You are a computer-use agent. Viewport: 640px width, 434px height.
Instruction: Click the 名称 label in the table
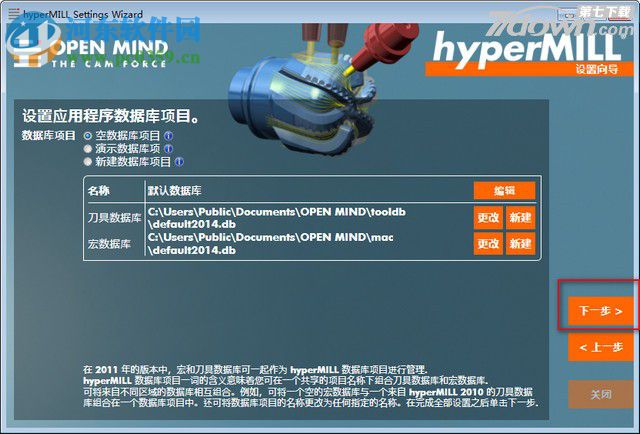(x=99, y=191)
